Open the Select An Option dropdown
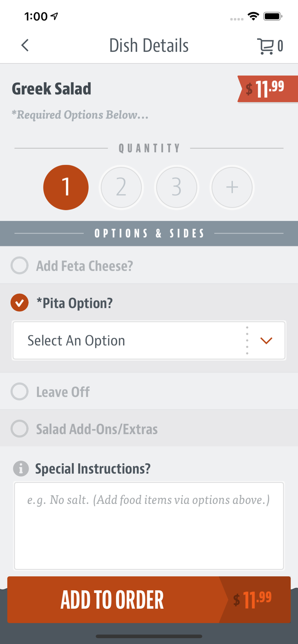298x644 pixels. [129, 340]
